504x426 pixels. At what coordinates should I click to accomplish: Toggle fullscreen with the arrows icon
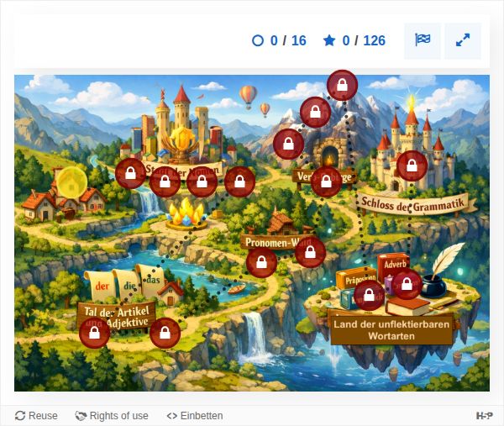(x=463, y=41)
